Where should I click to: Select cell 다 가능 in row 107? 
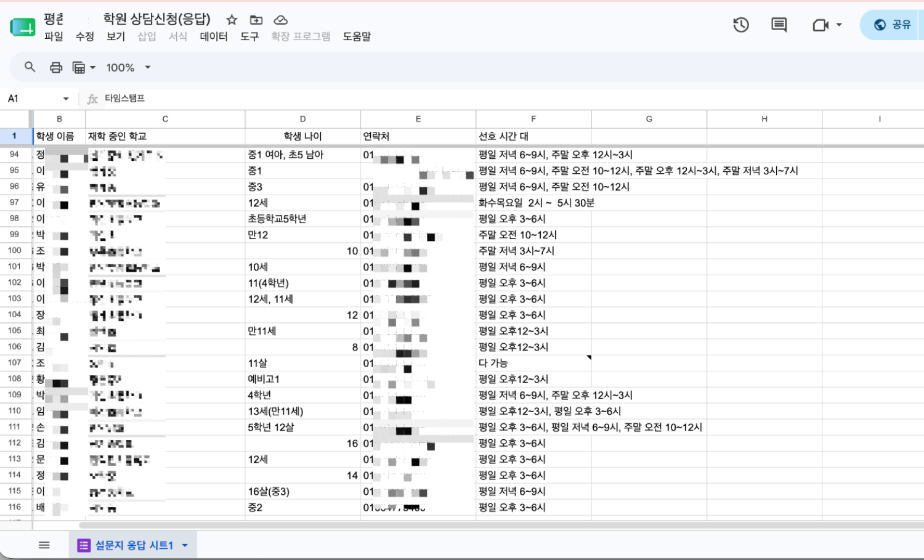pos(533,363)
